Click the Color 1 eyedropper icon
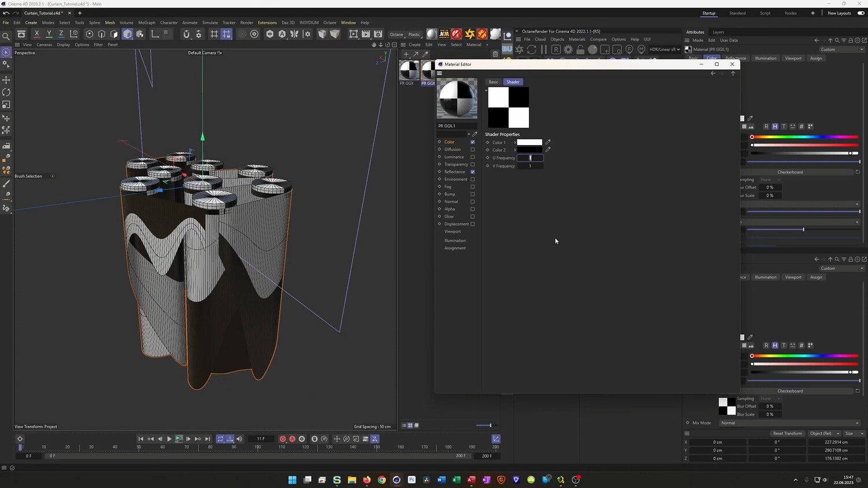 pyautogui.click(x=548, y=142)
